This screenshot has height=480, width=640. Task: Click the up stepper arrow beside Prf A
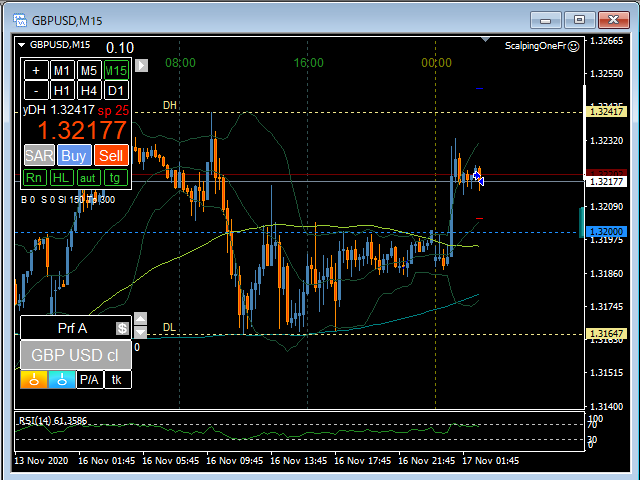click(140, 319)
